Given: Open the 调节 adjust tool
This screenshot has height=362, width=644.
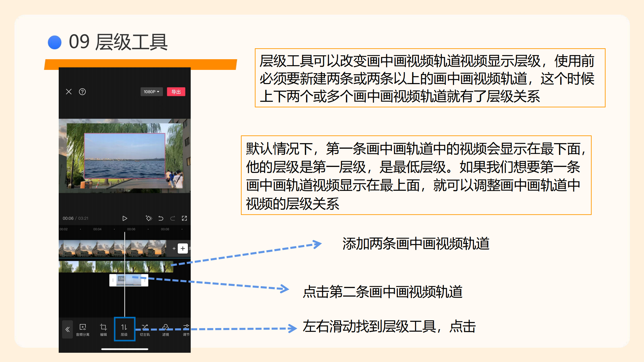Looking at the screenshot, I should (186, 330).
